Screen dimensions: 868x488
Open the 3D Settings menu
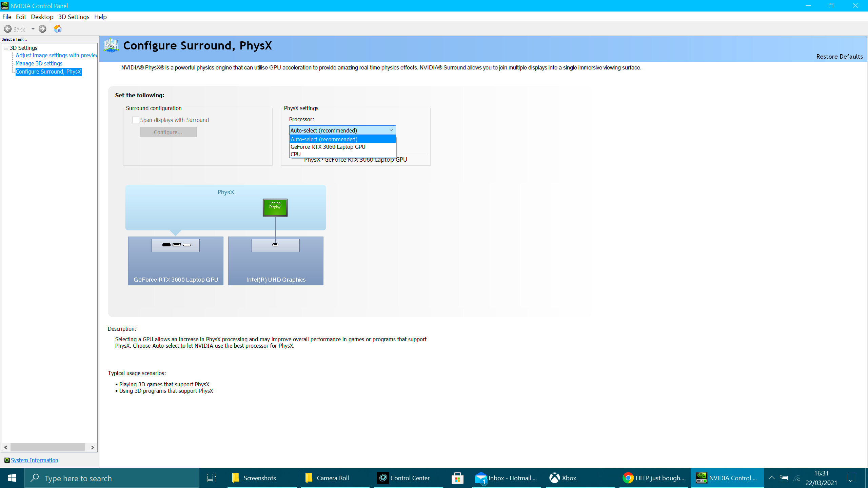click(x=74, y=17)
